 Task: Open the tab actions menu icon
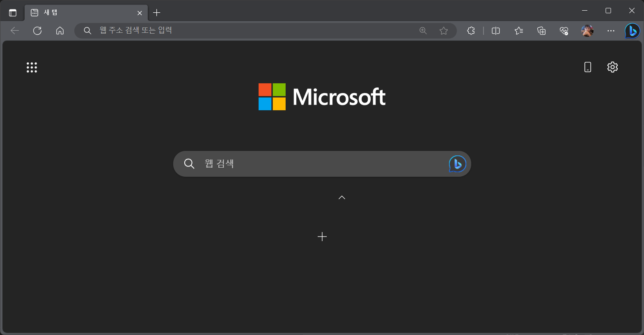(x=13, y=13)
